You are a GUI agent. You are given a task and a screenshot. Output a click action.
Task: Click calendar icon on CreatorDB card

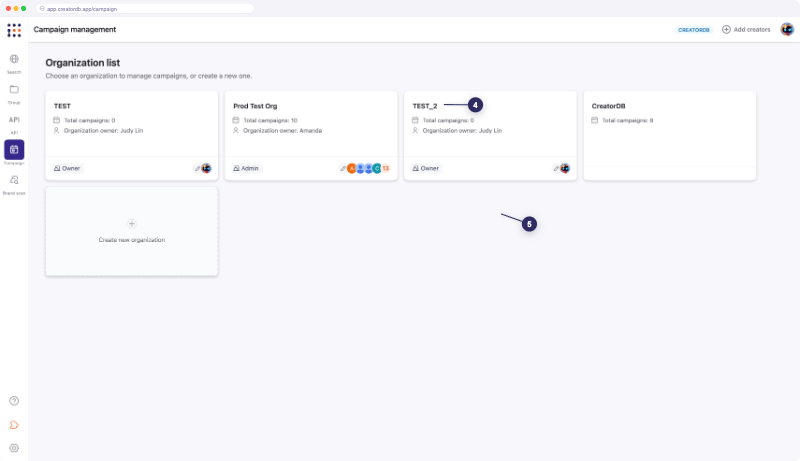click(594, 120)
